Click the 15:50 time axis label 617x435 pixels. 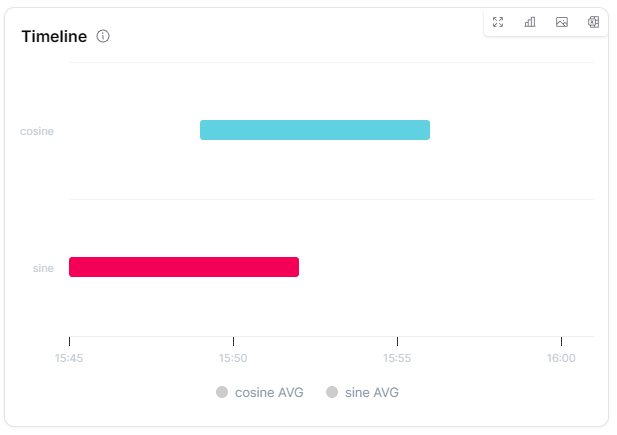(x=233, y=358)
